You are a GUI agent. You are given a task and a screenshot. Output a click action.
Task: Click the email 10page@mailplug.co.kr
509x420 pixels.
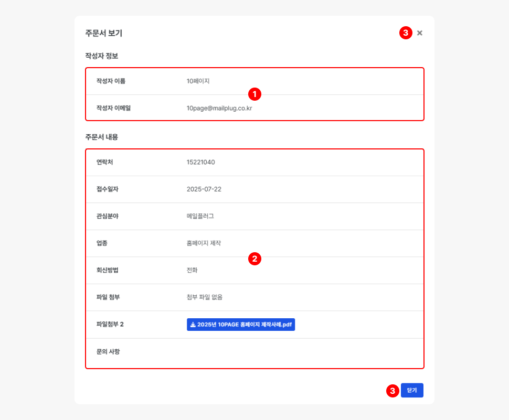point(219,108)
